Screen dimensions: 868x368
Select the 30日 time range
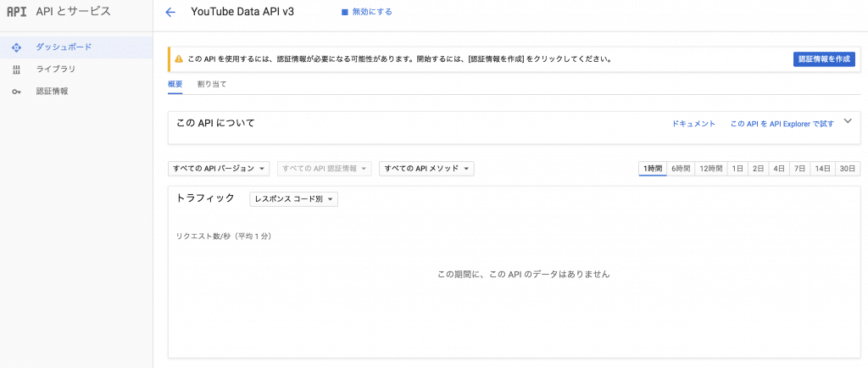[x=848, y=169]
